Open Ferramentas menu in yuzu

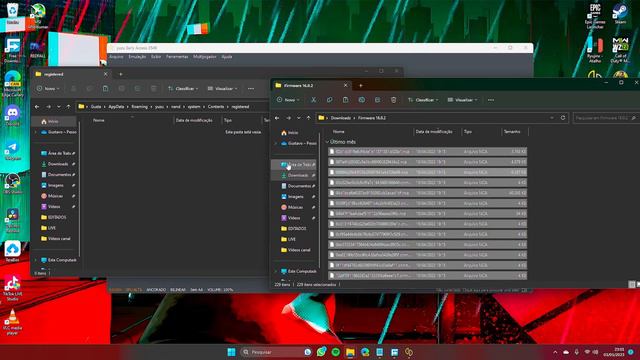(177, 57)
